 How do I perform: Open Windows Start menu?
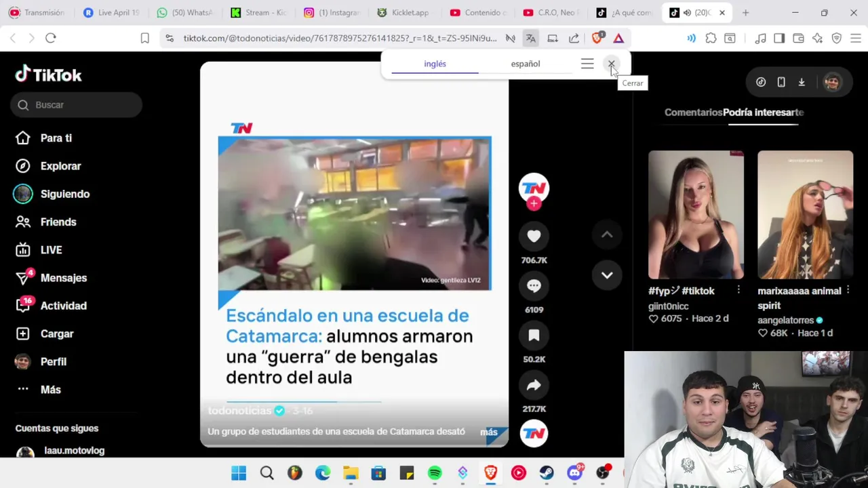pos(239,473)
